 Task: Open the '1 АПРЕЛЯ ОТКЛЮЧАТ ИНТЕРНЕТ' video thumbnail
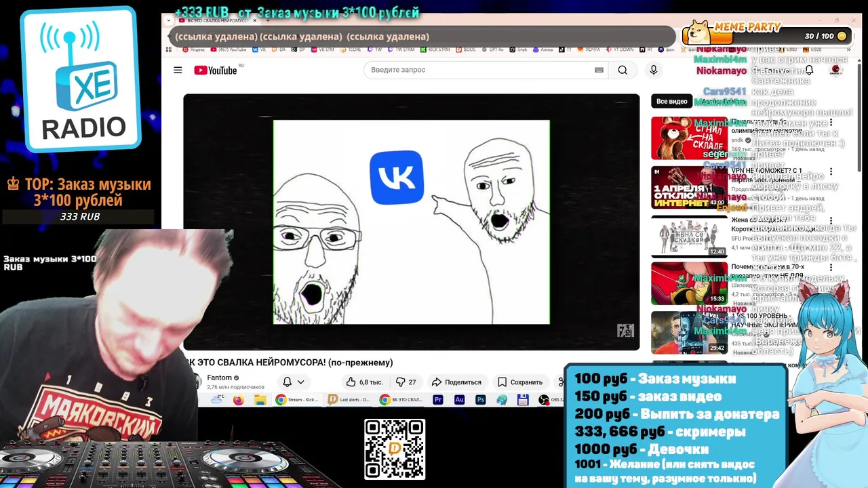[x=689, y=188]
